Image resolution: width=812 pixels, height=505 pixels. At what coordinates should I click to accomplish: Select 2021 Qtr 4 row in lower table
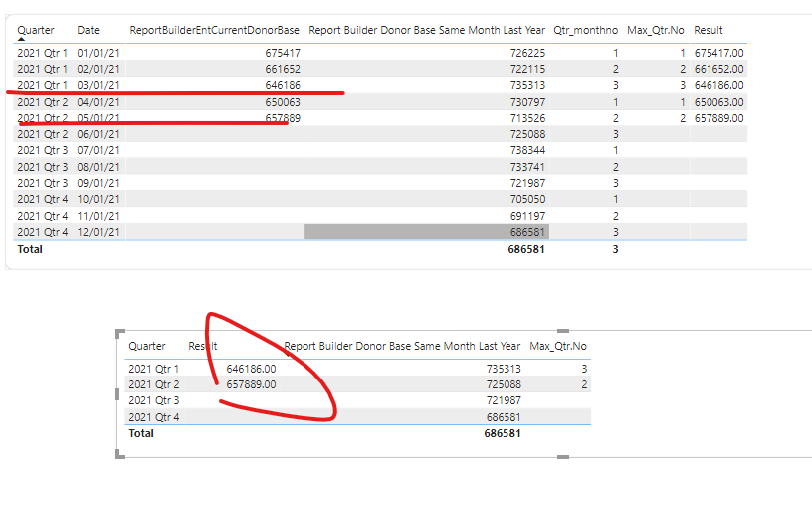tap(357, 417)
